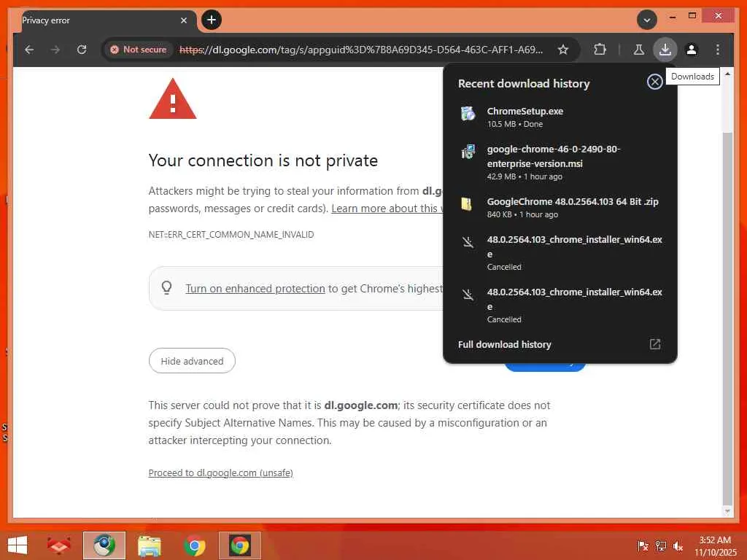Screen dimensions: 747x560
Task: Click the page vertical scrollbar thumb
Action: click(727, 318)
